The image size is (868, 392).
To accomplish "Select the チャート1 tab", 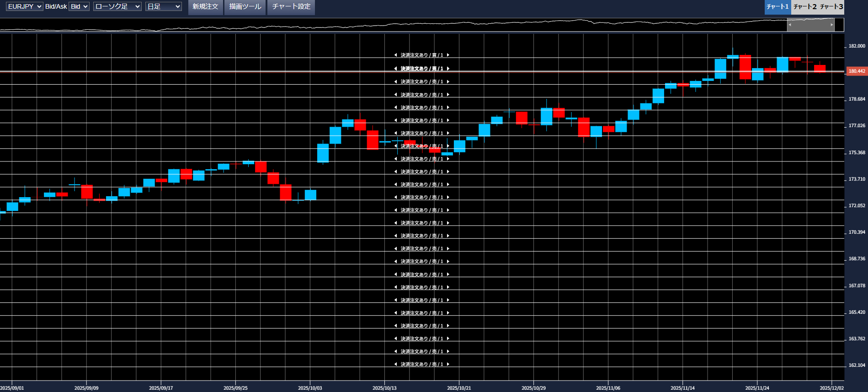I will point(777,6).
